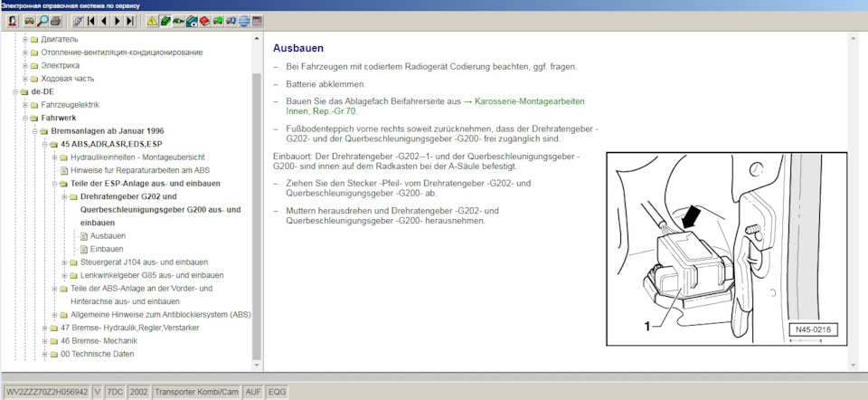Select Teile der ABS-Anlage an der Vorder- entry
Screen dimensions: 868x400
click(x=141, y=295)
